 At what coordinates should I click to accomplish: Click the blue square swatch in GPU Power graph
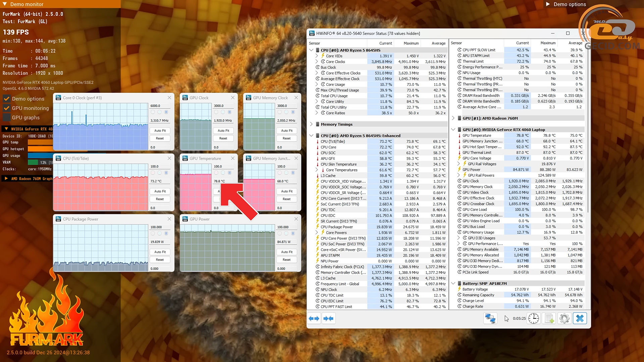click(293, 233)
